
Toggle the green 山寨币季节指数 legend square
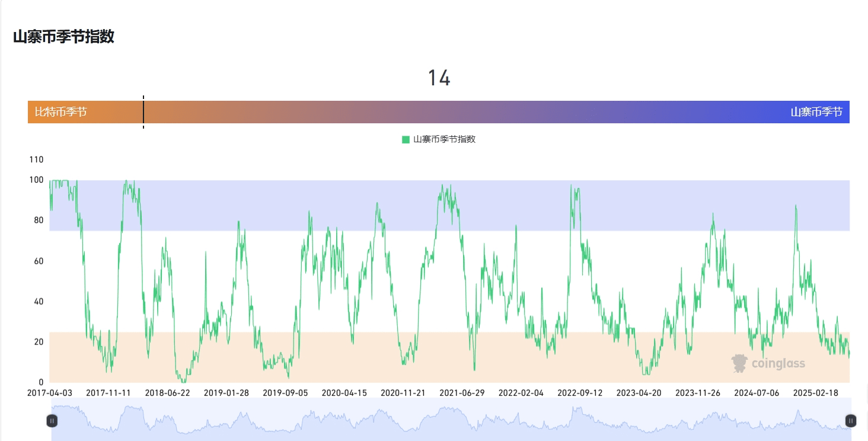pyautogui.click(x=406, y=140)
